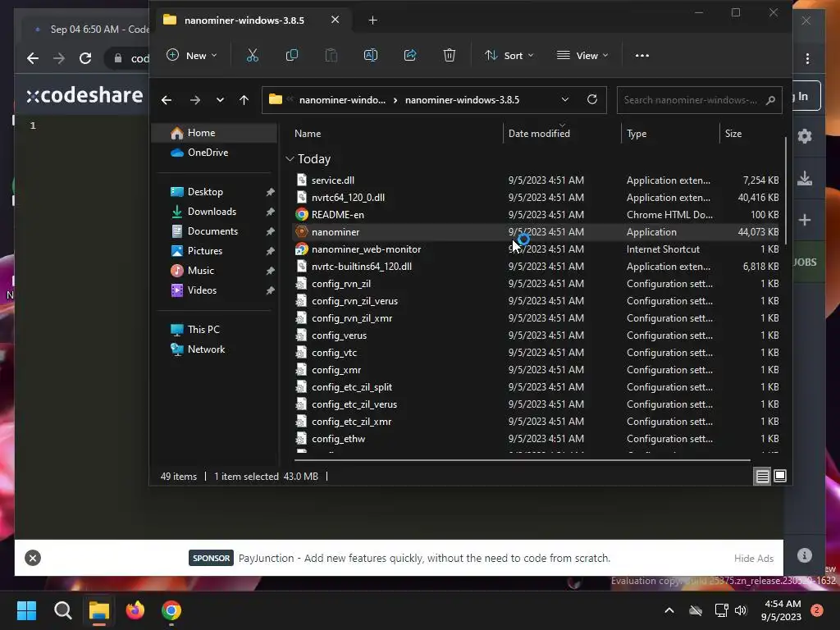Image resolution: width=840 pixels, height=630 pixels.
Task: Open Firefox from the taskbar
Action: point(135,610)
